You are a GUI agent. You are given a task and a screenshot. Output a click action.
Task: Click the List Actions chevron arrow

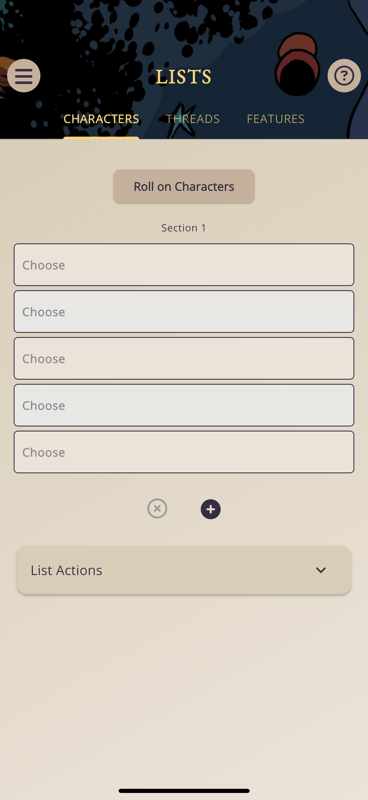(x=321, y=570)
